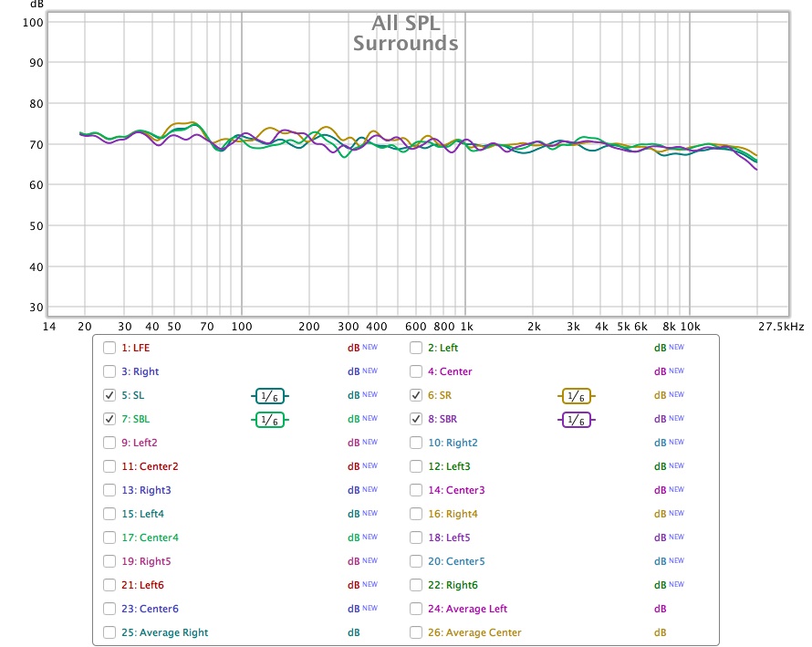Click the dB value in the 25: Average Right row
Screen dimensions: 812x647
tap(354, 632)
